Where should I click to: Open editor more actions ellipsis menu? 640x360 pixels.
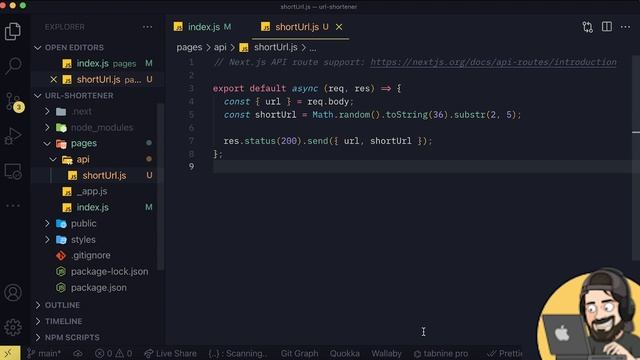(625, 27)
